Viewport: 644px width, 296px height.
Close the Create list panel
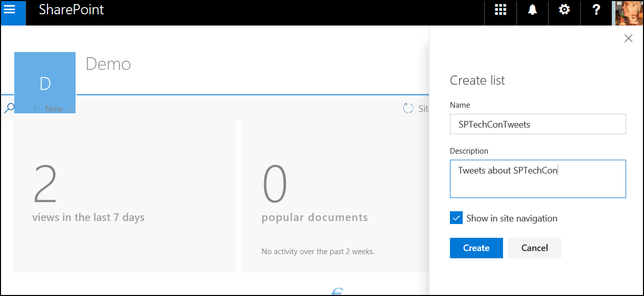tap(629, 39)
